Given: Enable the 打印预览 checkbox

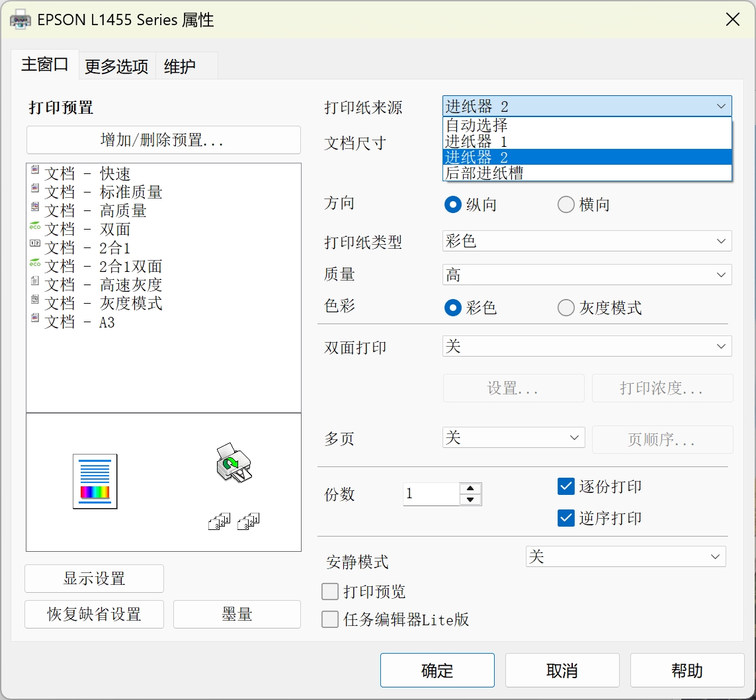Looking at the screenshot, I should (329, 591).
